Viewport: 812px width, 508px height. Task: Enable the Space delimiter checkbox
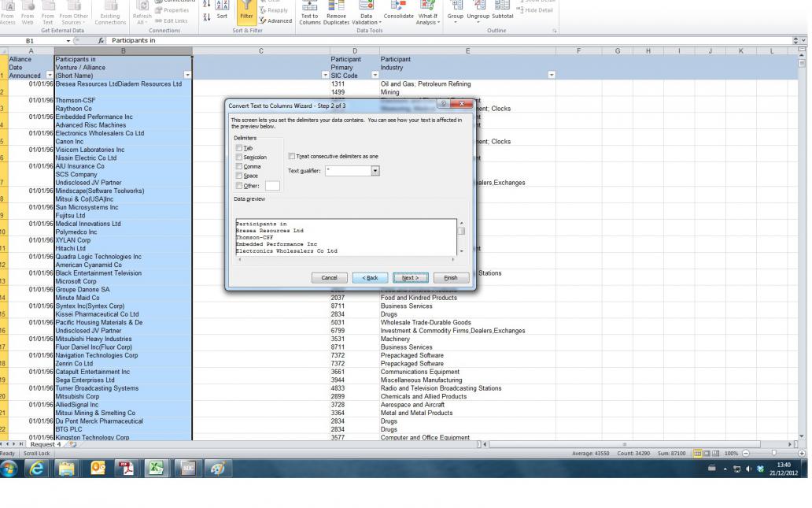(238, 176)
